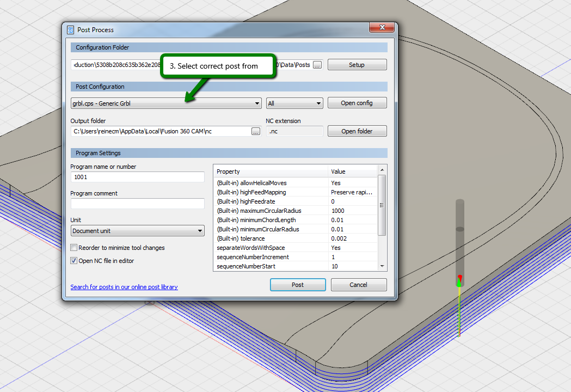Open the grbl.cps Generic Grbl post dropdown

coord(257,103)
